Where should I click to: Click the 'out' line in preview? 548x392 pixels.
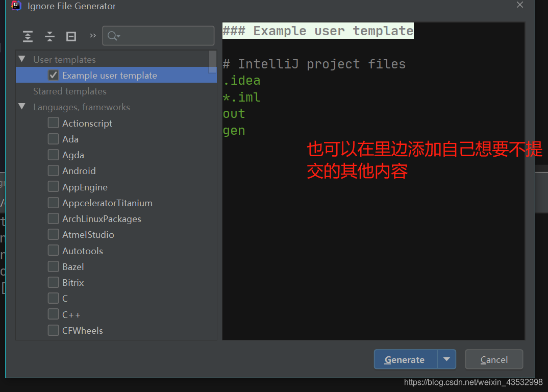click(234, 114)
